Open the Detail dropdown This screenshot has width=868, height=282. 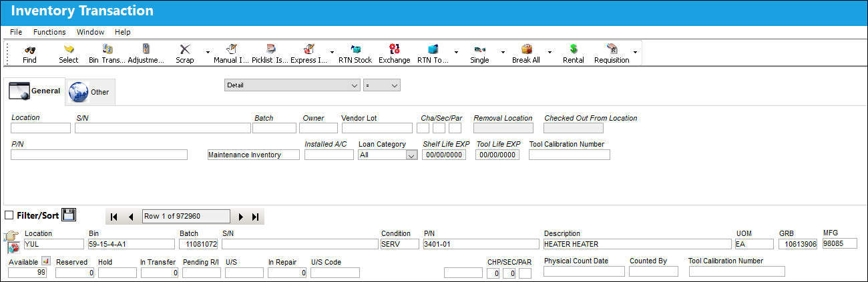pos(292,85)
